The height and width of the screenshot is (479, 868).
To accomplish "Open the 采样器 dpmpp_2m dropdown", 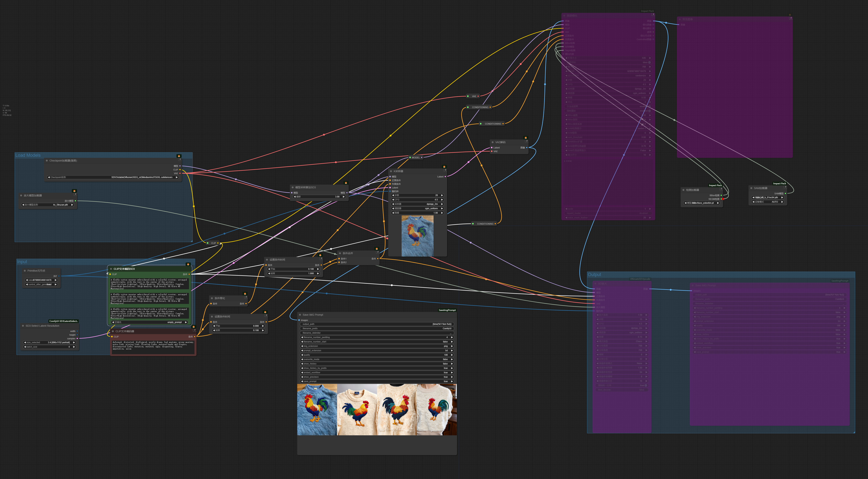I will [x=417, y=204].
